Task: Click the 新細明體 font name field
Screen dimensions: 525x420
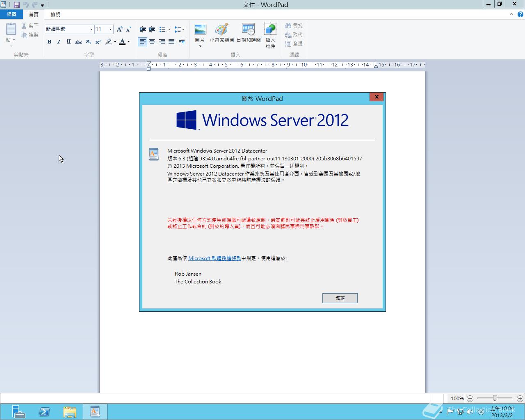Action: 67,29
